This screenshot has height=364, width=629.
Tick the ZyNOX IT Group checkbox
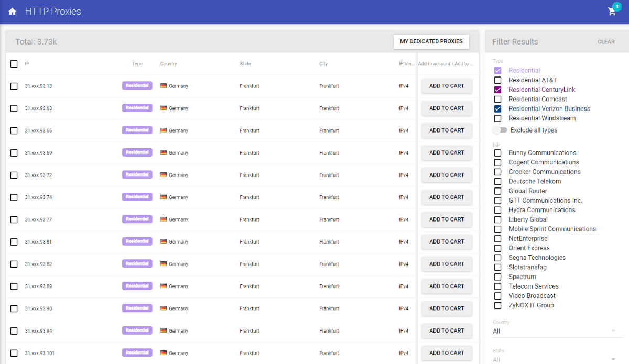[x=497, y=305]
